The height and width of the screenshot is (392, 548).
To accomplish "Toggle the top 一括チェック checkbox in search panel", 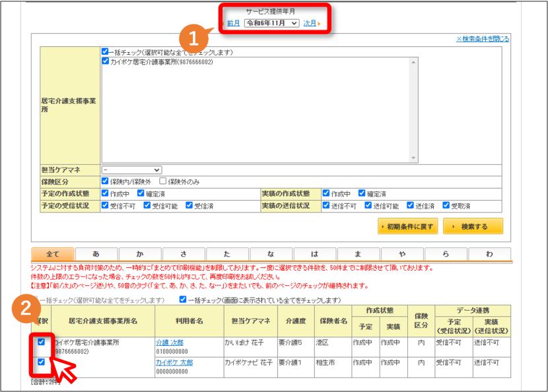I will [105, 51].
